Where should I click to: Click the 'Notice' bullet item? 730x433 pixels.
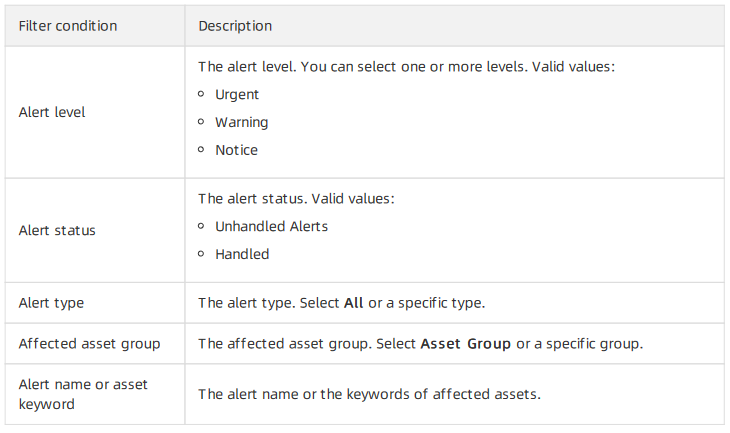[x=236, y=150]
